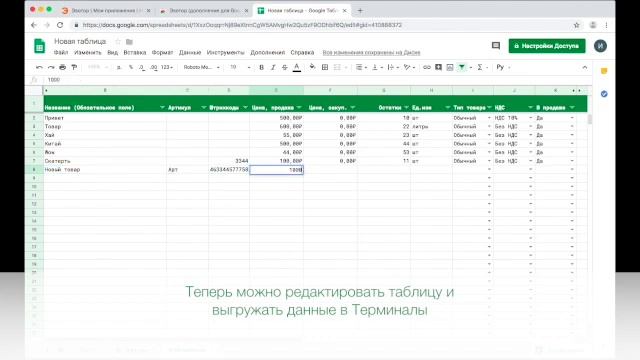Open the Данные menu

point(190,53)
